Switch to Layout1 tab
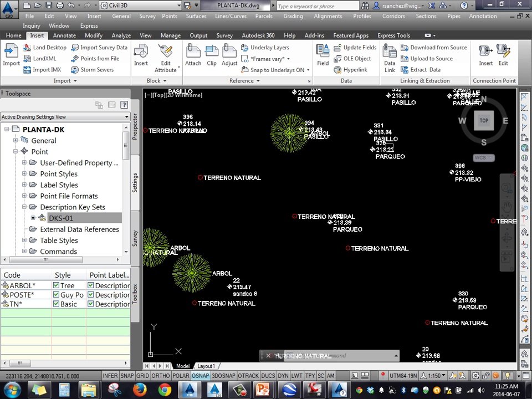 pyautogui.click(x=206, y=366)
